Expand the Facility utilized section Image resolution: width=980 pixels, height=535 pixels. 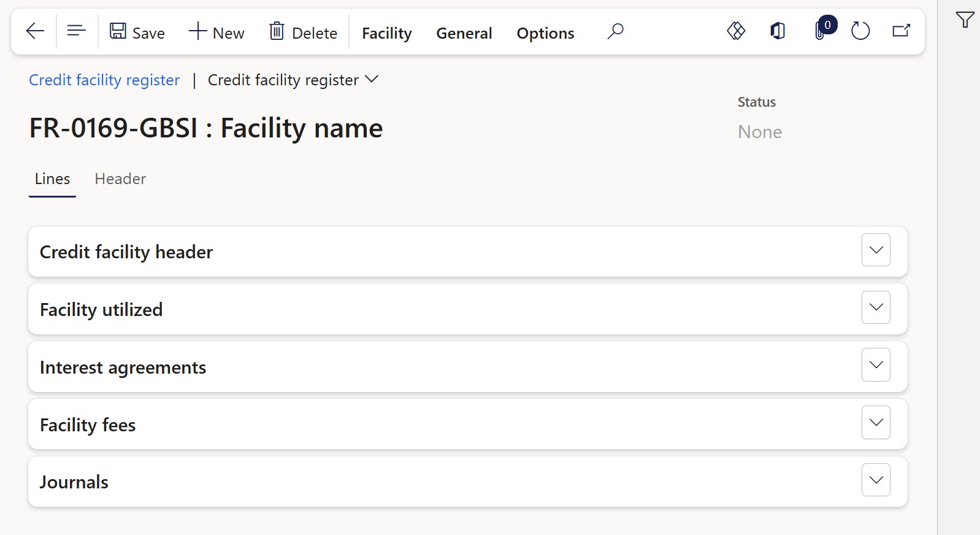[876, 307]
